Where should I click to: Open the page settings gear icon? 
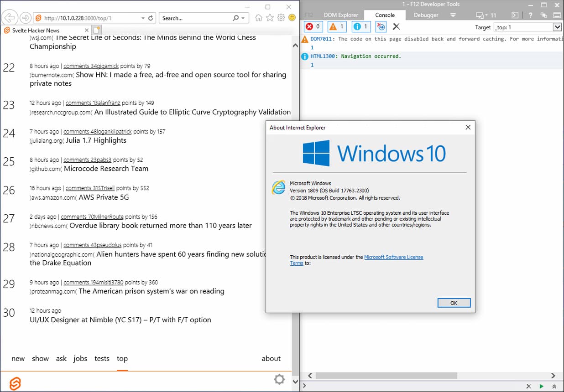[279, 379]
